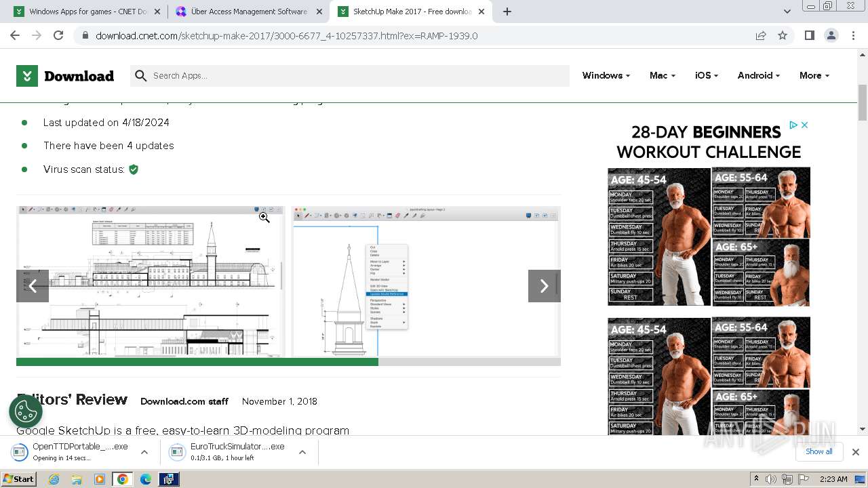Expand the More menu
Screen dimensions: 868x488
[x=814, y=75]
